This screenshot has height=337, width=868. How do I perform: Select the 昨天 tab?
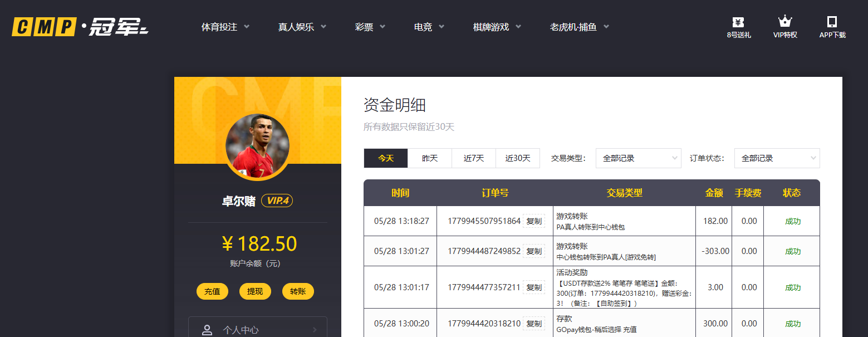430,158
